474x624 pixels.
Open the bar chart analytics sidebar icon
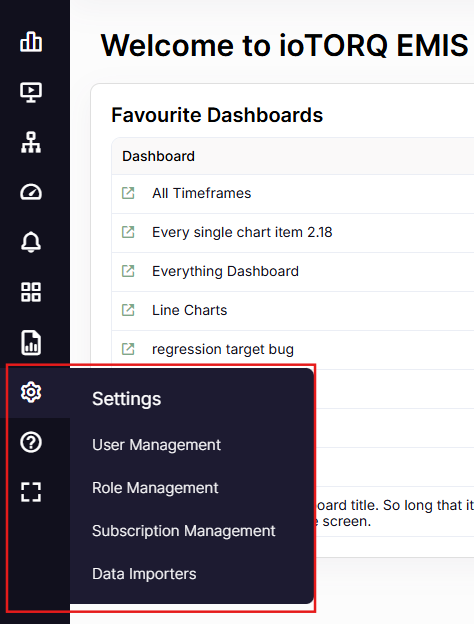pos(31,42)
